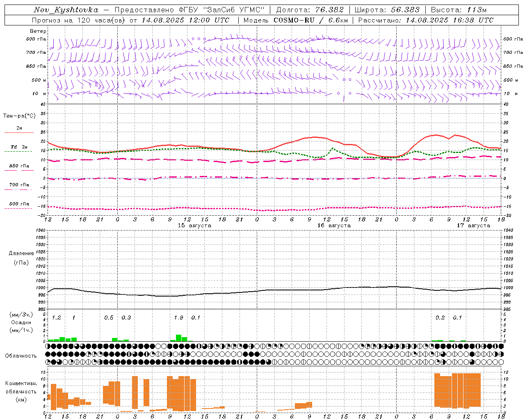Click the 1.9 precipitation amount value
Viewport: 525px width, 420px height.
point(178,318)
